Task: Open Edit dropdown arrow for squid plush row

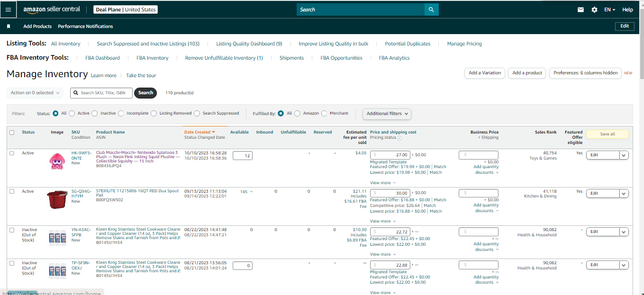Action: pos(624,155)
